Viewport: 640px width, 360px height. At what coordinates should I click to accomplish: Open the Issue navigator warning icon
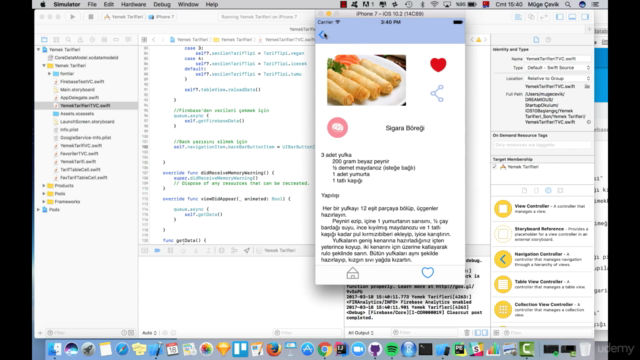point(80,40)
